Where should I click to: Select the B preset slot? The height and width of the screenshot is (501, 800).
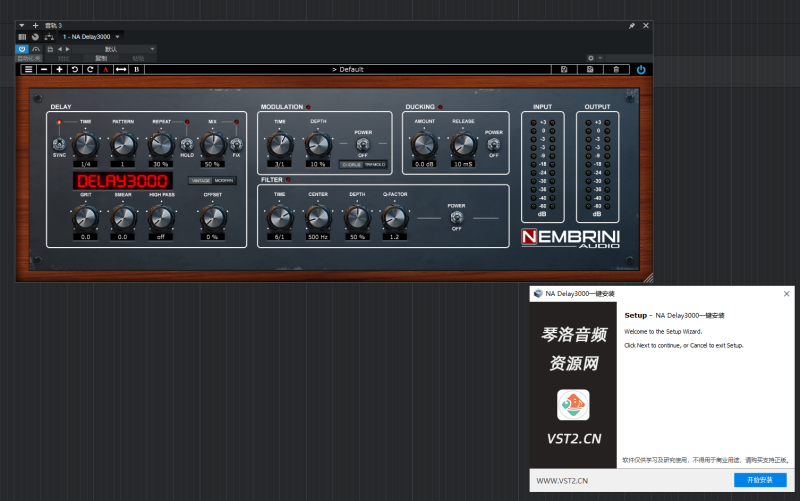pos(136,69)
